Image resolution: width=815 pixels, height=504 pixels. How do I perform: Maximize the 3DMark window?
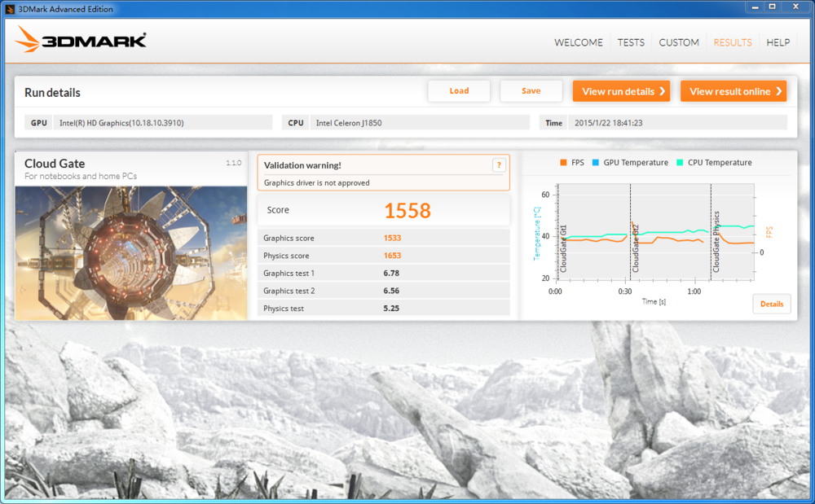[773, 7]
